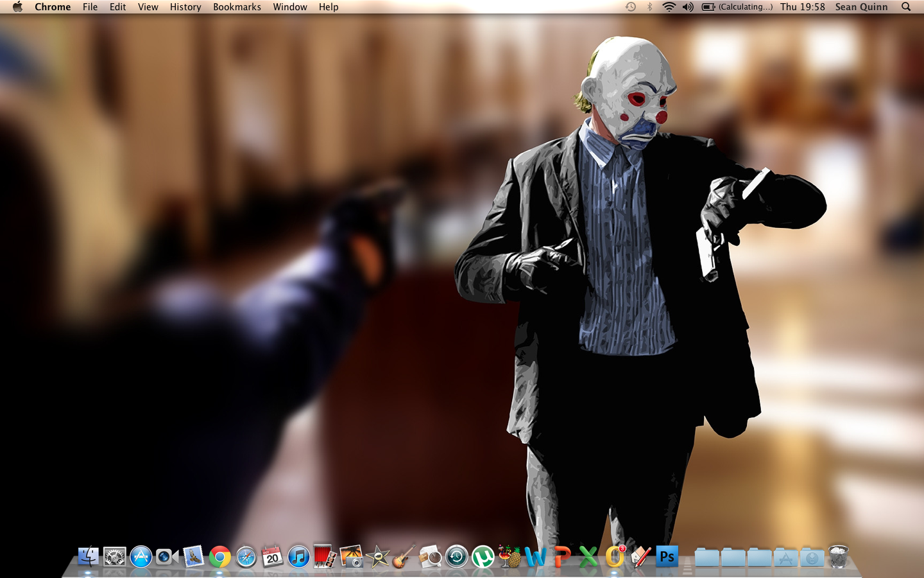Open Photo Booth red curtain icon
This screenshot has width=924, height=578.
[x=325, y=556]
